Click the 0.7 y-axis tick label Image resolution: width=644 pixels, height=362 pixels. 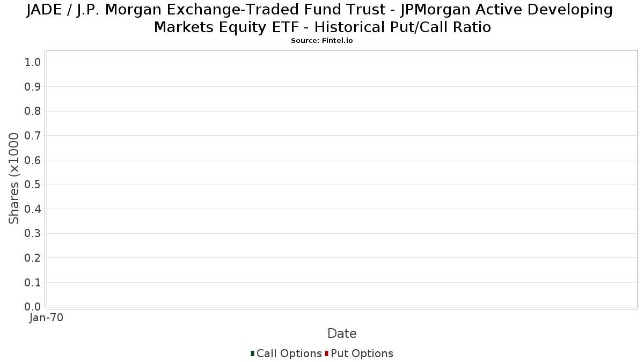(33, 136)
